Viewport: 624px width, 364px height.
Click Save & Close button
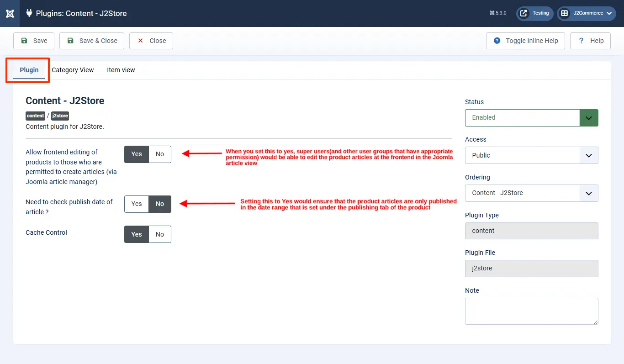point(92,41)
